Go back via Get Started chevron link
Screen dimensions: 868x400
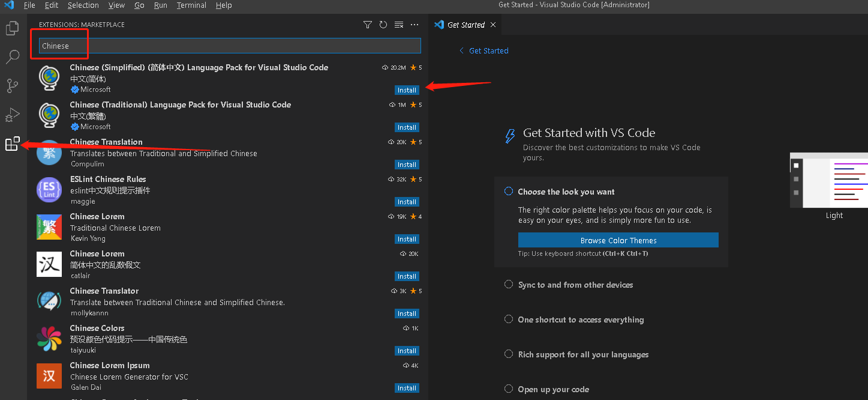483,51
